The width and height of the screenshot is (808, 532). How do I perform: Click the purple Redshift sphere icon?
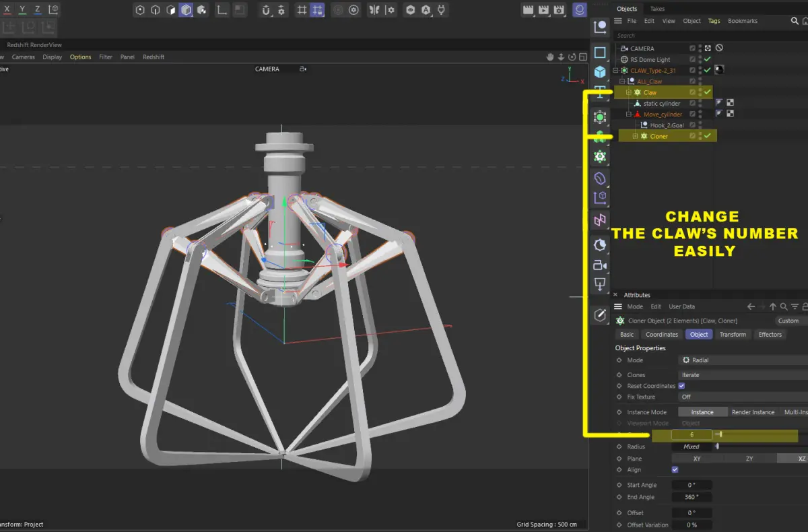click(580, 10)
